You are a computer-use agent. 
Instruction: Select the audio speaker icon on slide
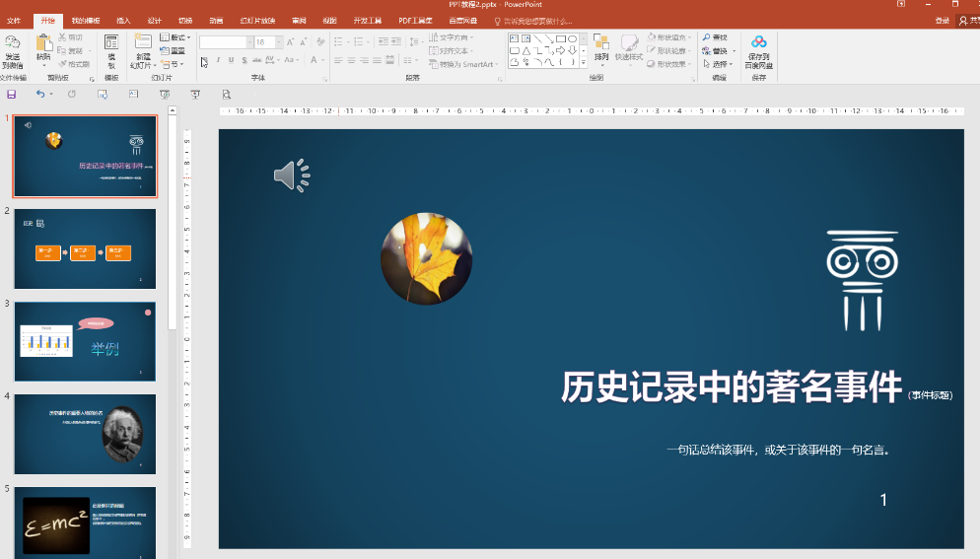291,175
